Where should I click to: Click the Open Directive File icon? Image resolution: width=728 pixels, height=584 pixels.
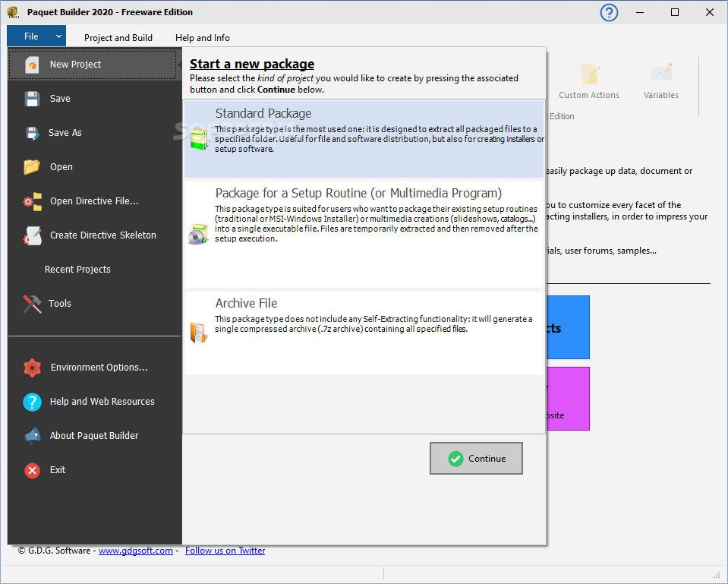(x=33, y=201)
